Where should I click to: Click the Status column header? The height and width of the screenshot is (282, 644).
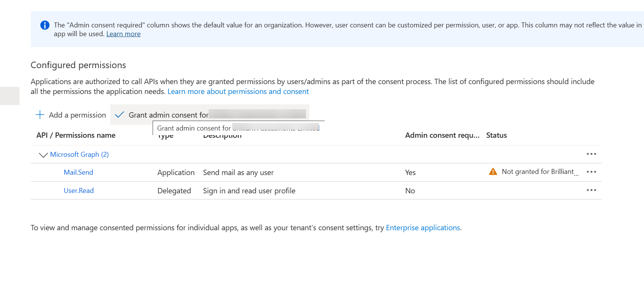pos(496,135)
